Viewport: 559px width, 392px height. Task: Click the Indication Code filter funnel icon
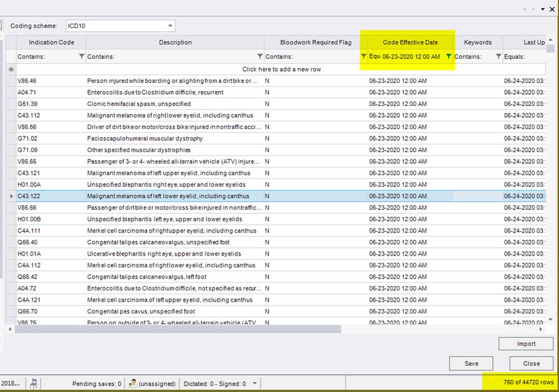[82, 57]
